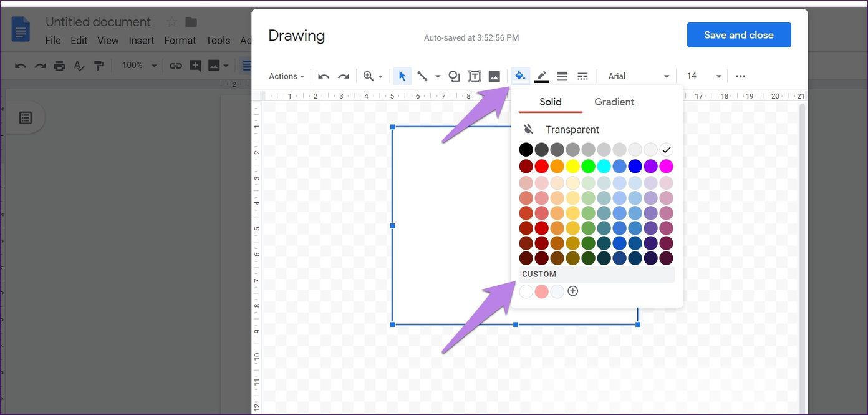Open the Zoom dropdown in Drawing

[x=373, y=76]
